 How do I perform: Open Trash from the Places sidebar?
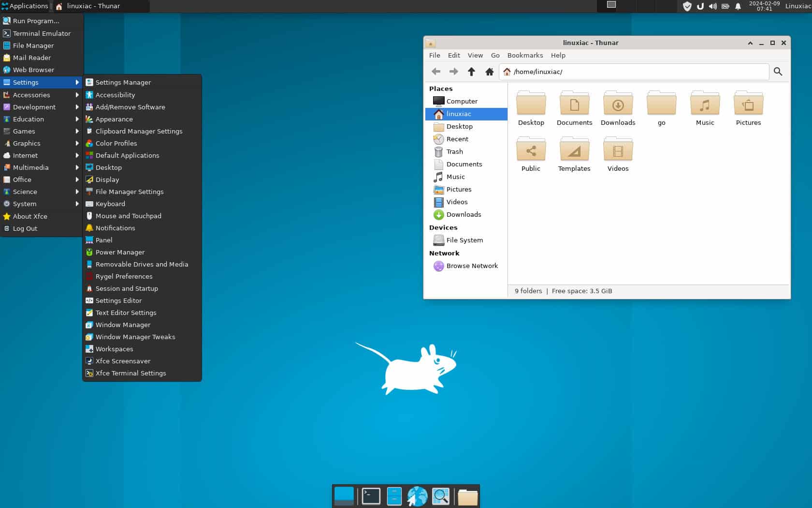pos(454,151)
